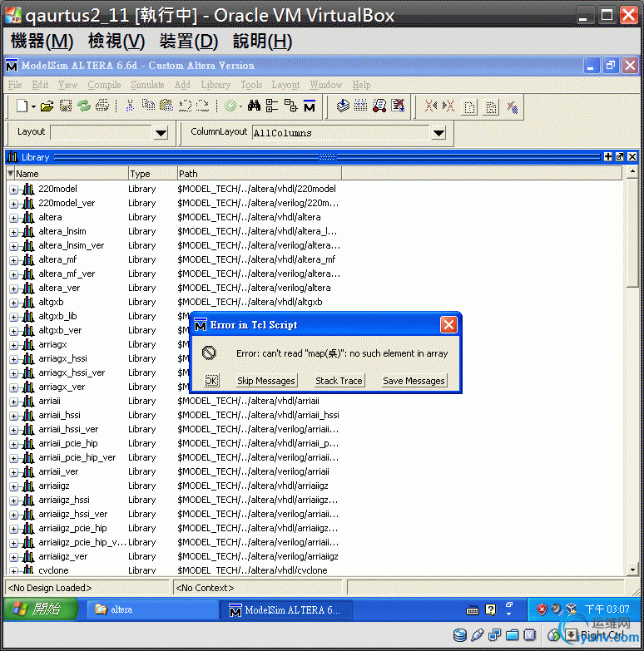The width and height of the screenshot is (644, 651).
Task: Click the green Add Selected to Window icon
Action: click(230, 106)
